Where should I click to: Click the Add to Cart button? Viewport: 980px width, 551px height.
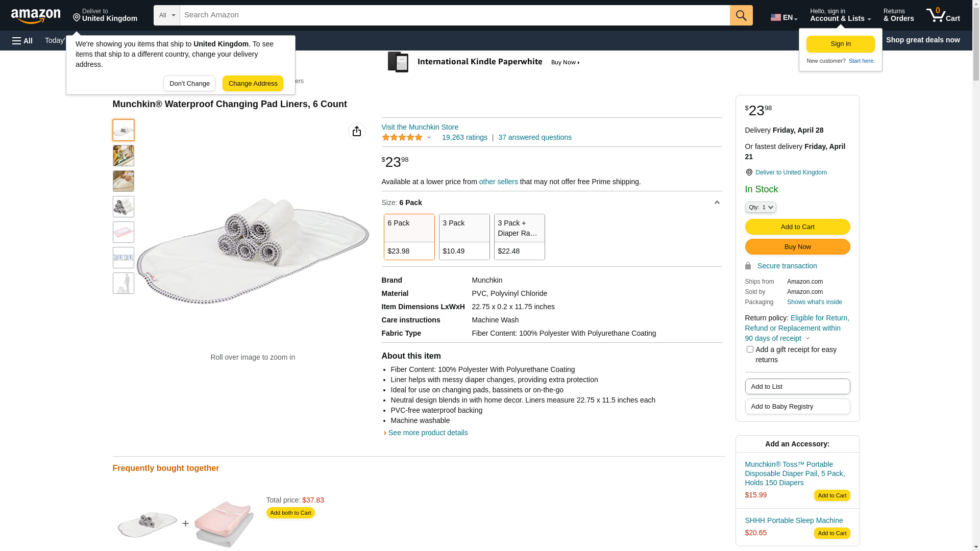797,227
